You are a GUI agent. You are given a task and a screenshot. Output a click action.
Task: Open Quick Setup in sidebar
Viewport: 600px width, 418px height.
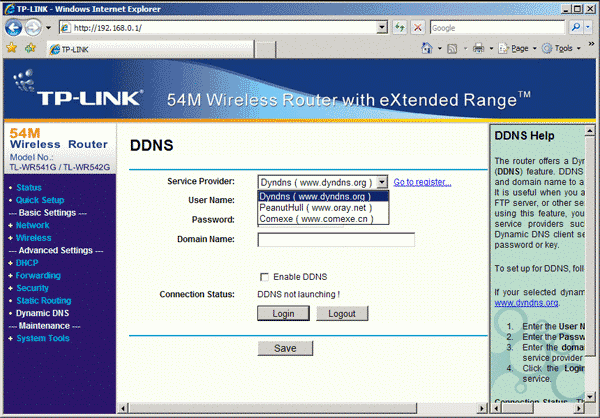click(40, 200)
